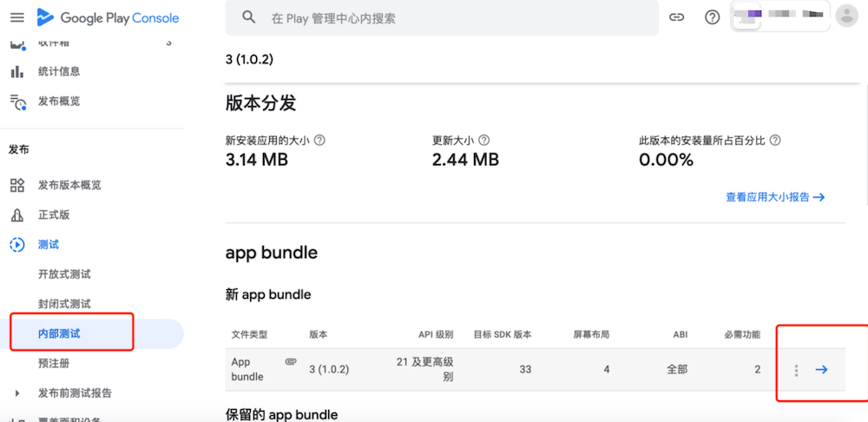Image resolution: width=868 pixels, height=422 pixels.
Task: Click the link icon beside App bundle file type
Action: (x=291, y=361)
